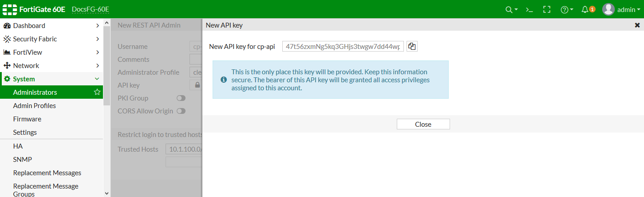This screenshot has height=197, width=644.
Task: Enable CORS Allow Origin switch
Action: pyautogui.click(x=181, y=111)
